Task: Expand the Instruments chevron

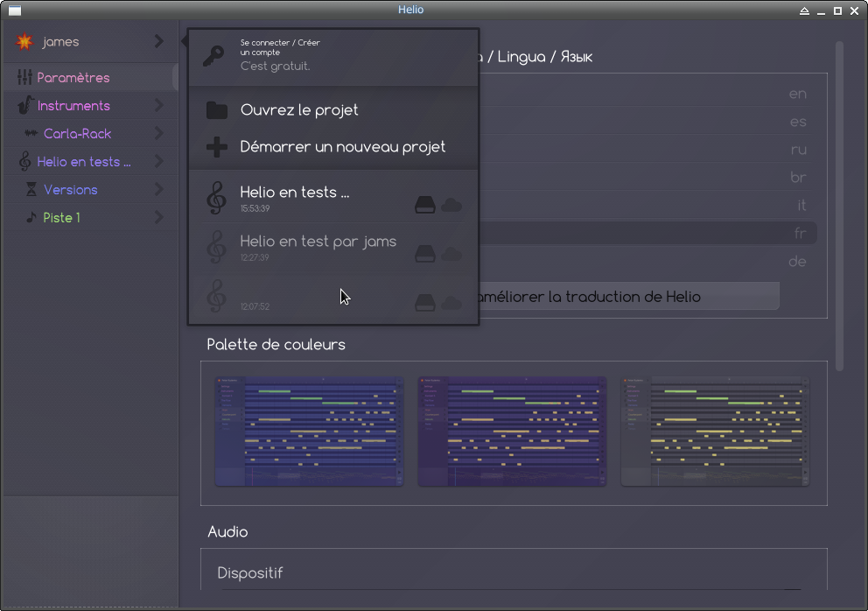Action: point(159,105)
